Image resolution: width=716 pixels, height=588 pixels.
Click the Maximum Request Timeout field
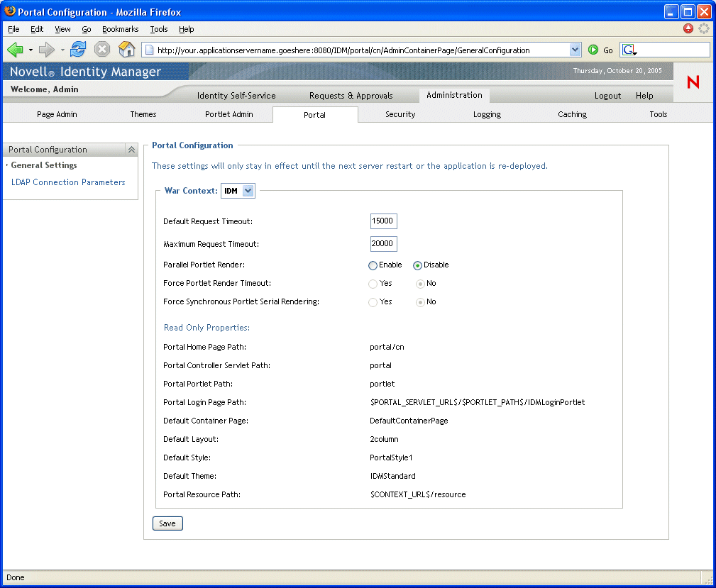384,244
